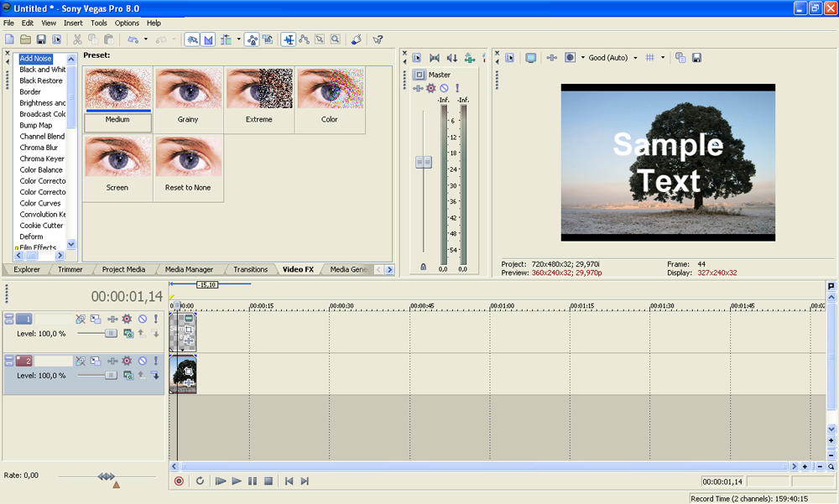
Task: Open split screen view dropdown arrow
Action: click(x=583, y=58)
